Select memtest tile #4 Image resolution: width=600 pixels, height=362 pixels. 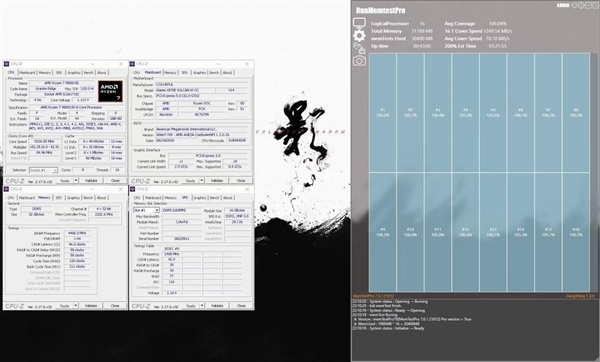tap(465, 113)
